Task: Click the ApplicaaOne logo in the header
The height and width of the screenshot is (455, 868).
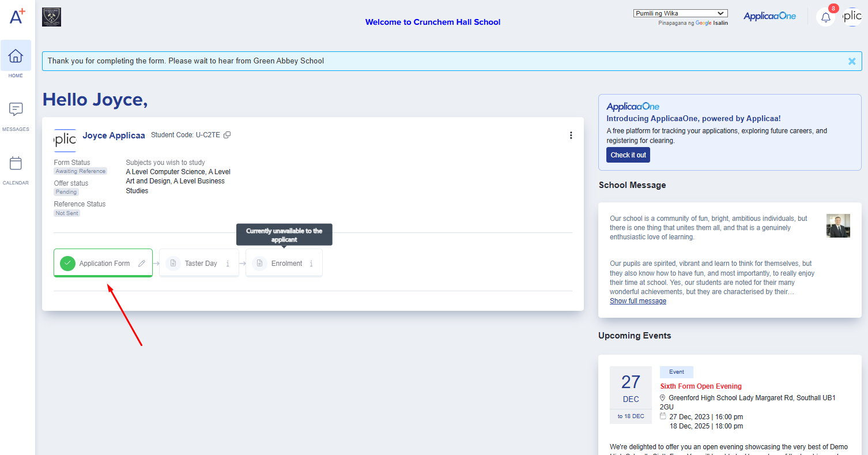Action: tap(770, 16)
